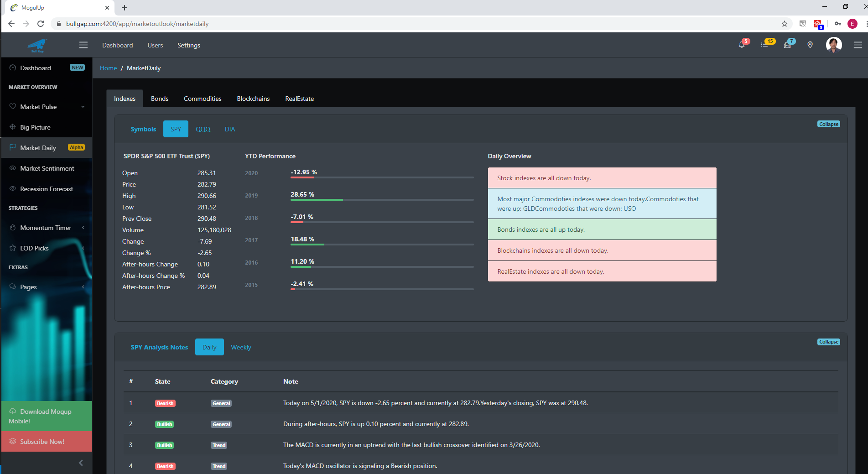Click Bullish badge in note row 2
868x474 pixels.
pyautogui.click(x=165, y=424)
